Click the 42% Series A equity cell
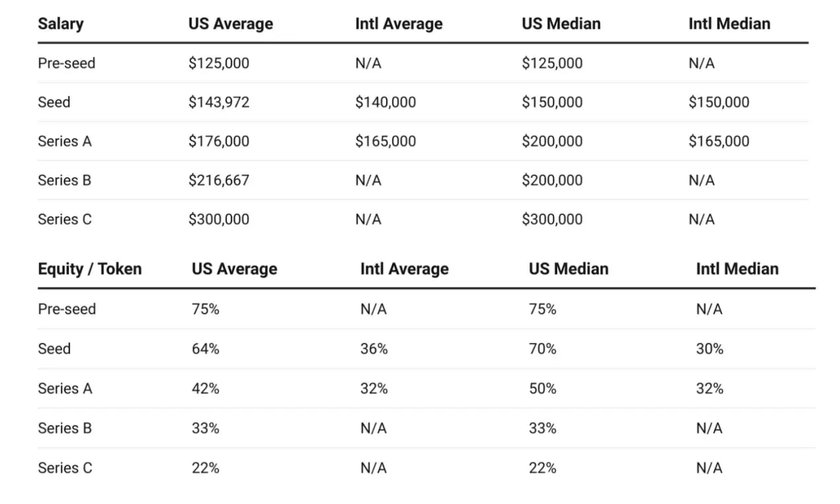 [205, 389]
